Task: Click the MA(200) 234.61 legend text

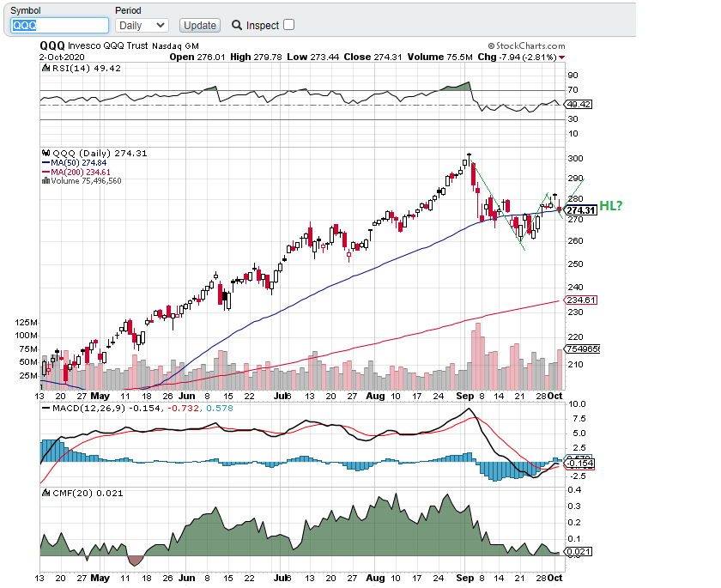Action: tap(81, 173)
